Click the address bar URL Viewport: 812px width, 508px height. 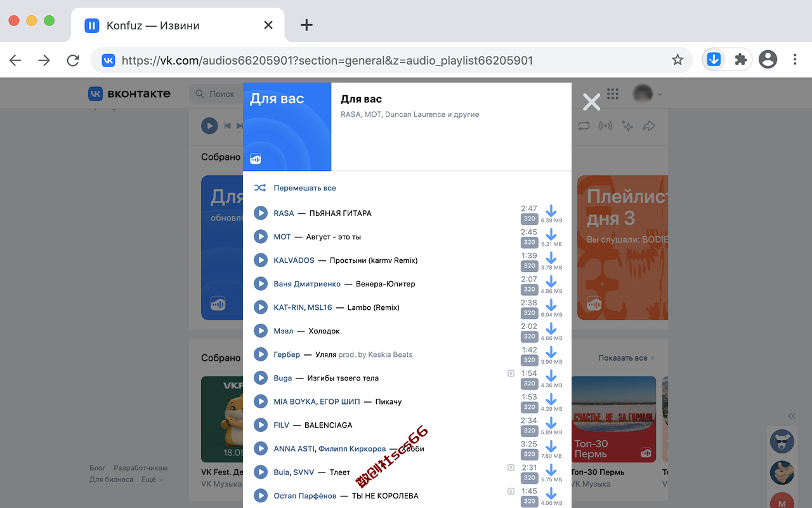pyautogui.click(x=327, y=60)
